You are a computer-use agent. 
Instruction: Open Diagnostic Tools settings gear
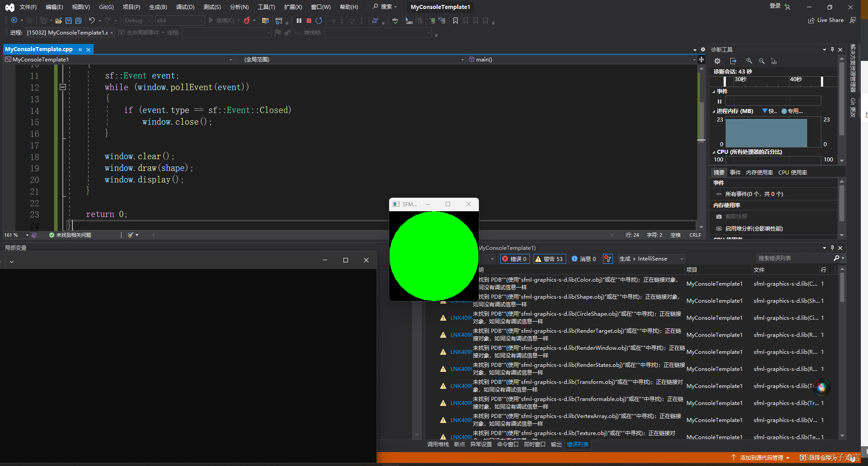coord(717,61)
